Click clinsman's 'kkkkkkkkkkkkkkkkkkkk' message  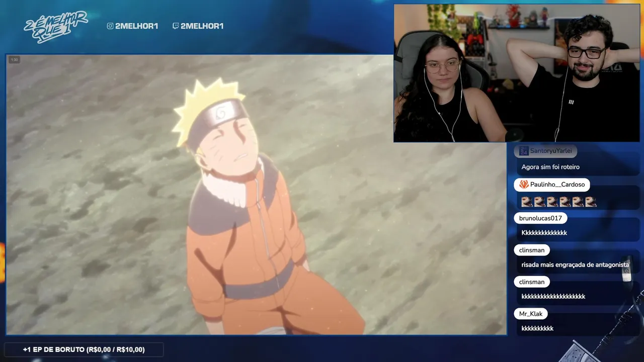(x=553, y=297)
